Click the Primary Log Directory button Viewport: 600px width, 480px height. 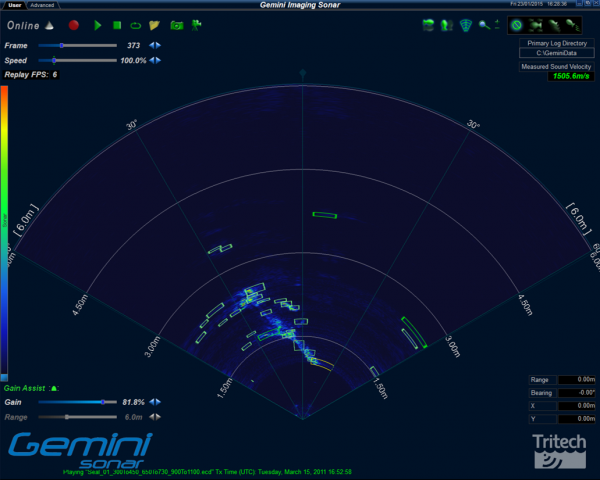click(x=555, y=44)
